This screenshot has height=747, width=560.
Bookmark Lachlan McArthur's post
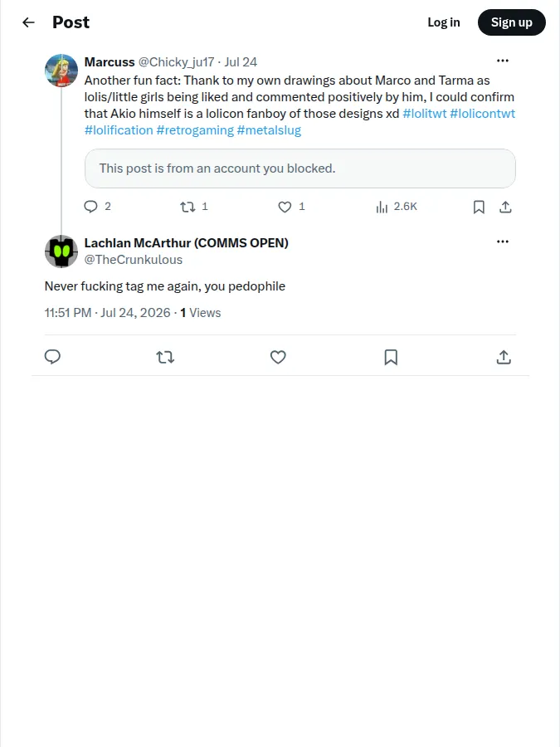click(391, 357)
